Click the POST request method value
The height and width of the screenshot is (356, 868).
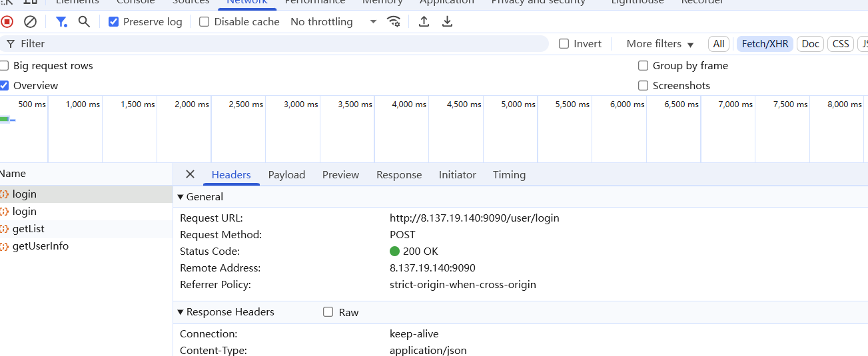click(402, 234)
